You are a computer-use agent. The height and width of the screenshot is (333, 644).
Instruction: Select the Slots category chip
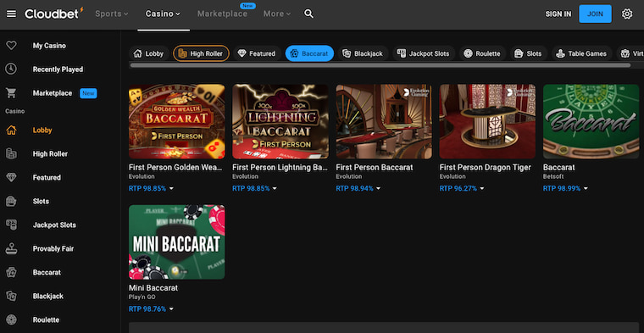point(529,53)
